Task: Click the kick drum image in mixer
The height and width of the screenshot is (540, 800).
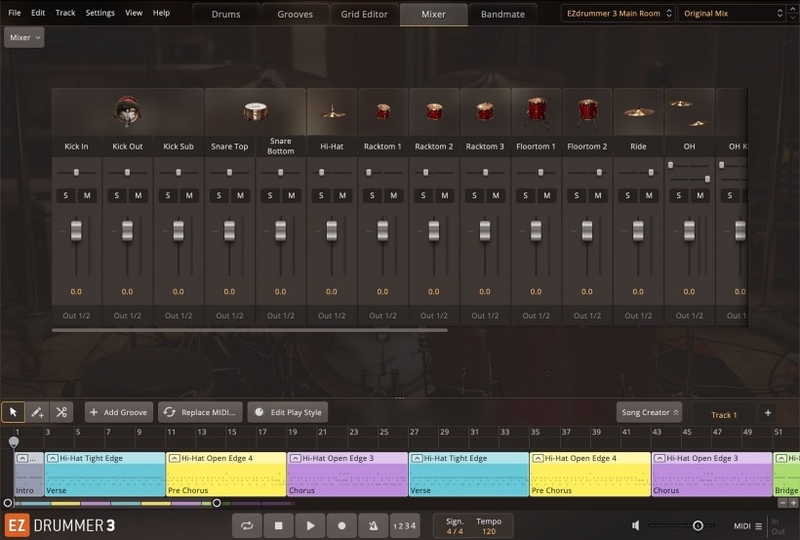Action: 127,111
